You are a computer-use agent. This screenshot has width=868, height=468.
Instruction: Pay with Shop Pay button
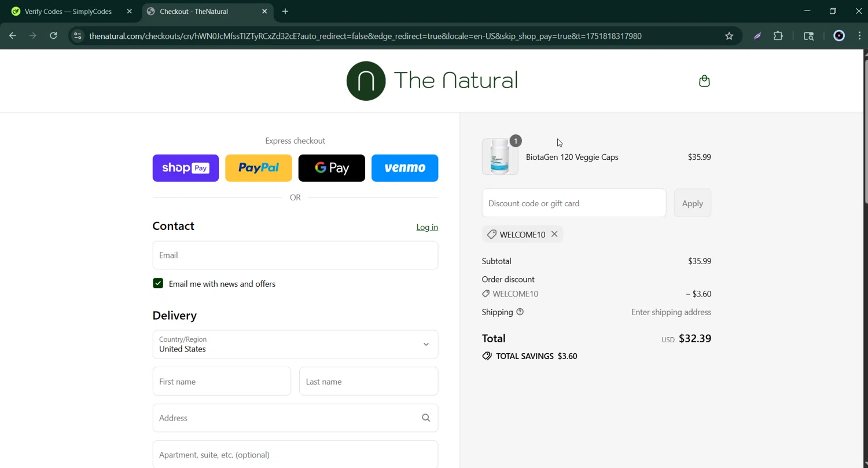pyautogui.click(x=186, y=168)
